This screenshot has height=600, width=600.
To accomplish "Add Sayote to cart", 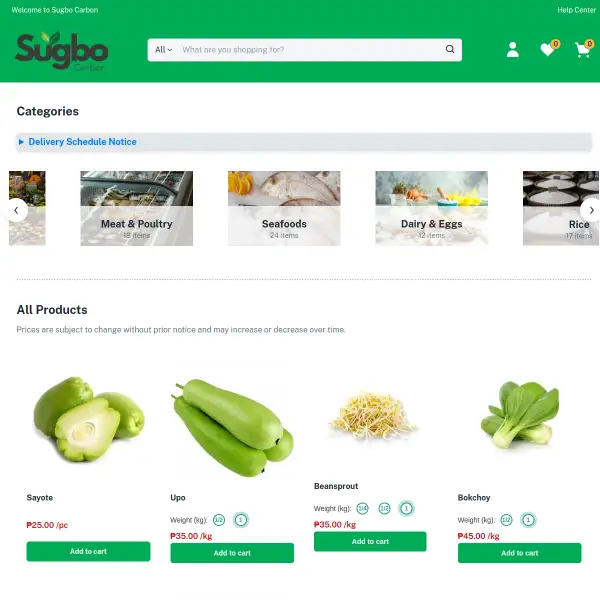I will [88, 551].
